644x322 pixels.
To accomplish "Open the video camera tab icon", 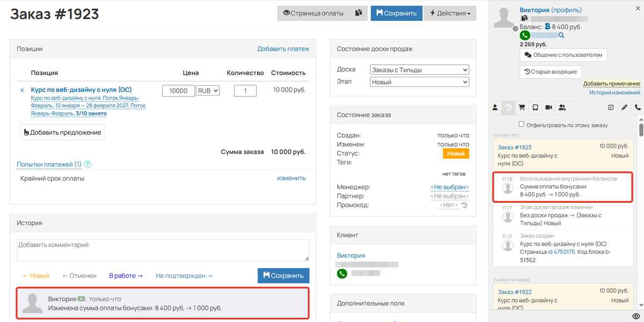I will [548, 107].
